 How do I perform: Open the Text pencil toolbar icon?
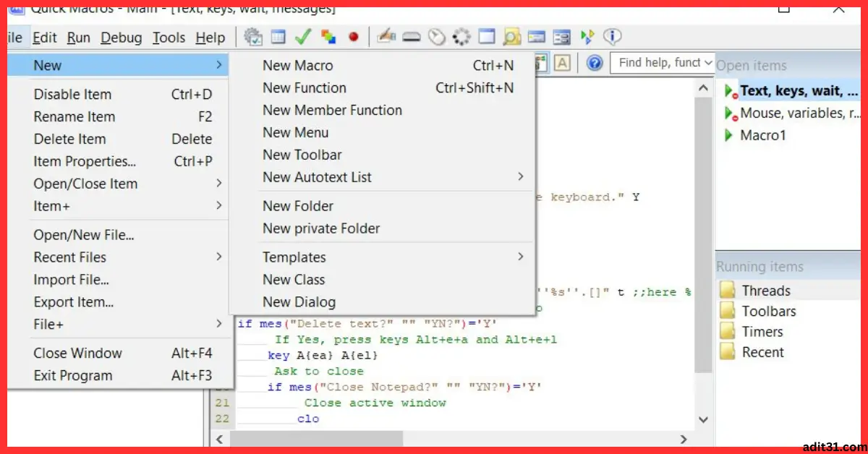[386, 37]
